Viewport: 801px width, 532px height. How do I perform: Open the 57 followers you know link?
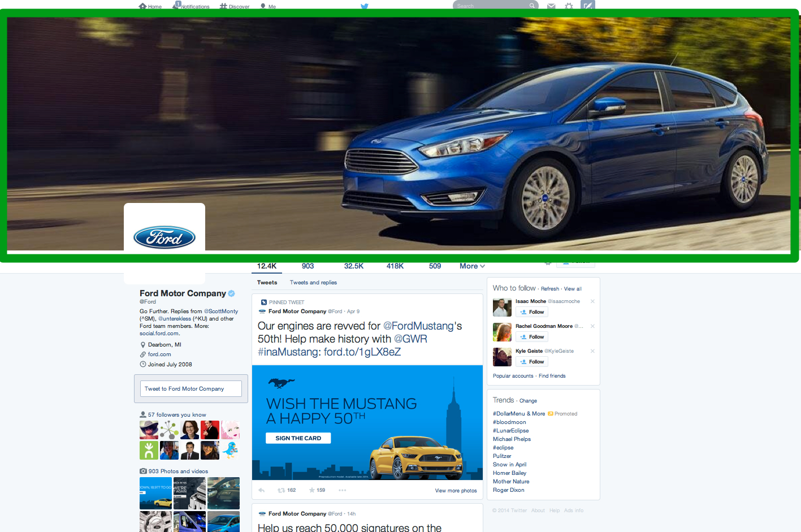click(x=177, y=415)
